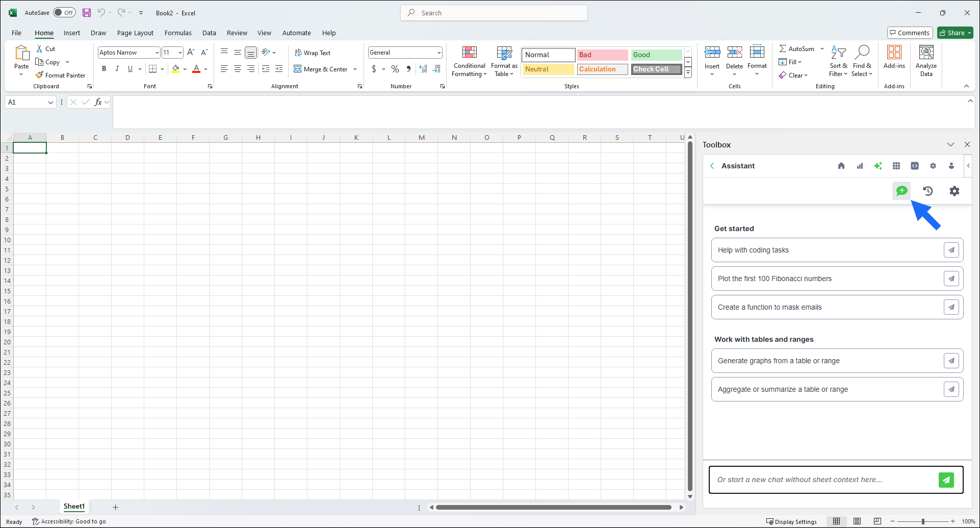Viewport: 980px width, 528px height.
Task: Click the Save icon in title bar
Action: click(87, 13)
